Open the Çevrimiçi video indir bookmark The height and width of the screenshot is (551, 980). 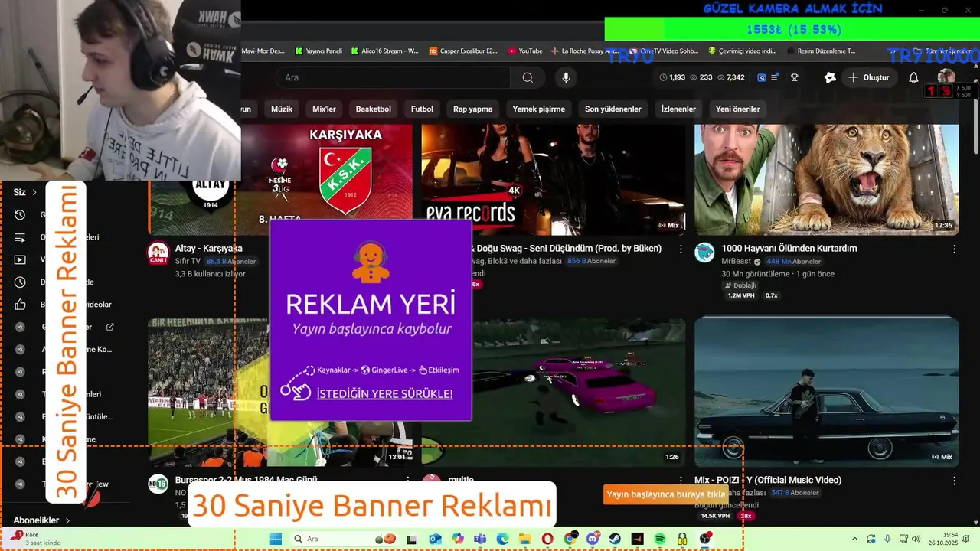[x=742, y=51]
